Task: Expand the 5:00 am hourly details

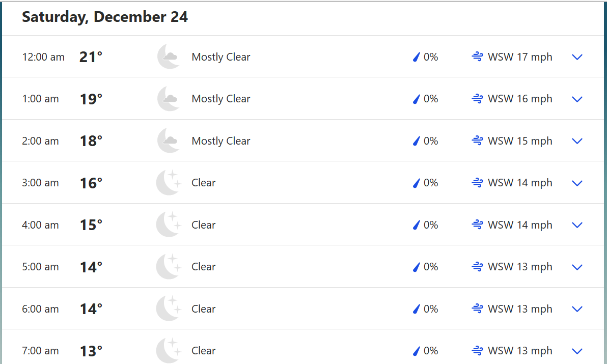Action: 577,267
